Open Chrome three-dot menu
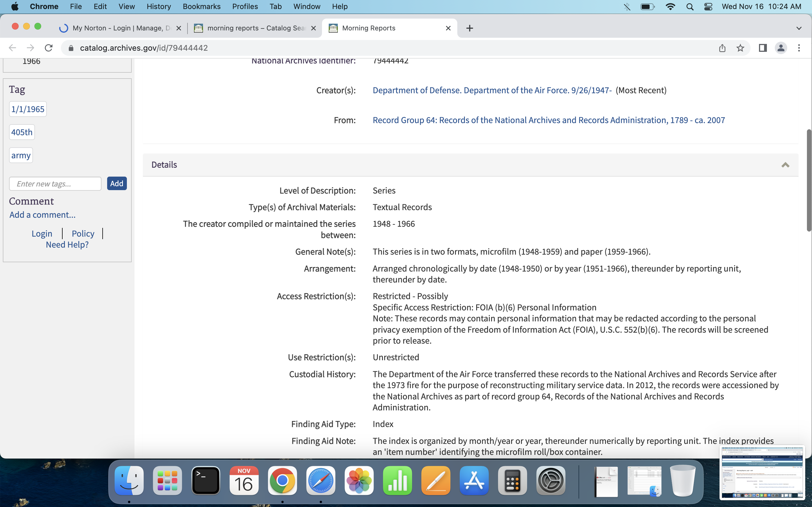 [799, 48]
